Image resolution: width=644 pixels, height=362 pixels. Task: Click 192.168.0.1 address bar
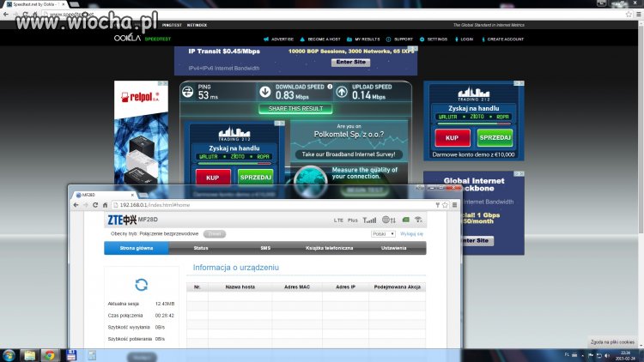273,205
